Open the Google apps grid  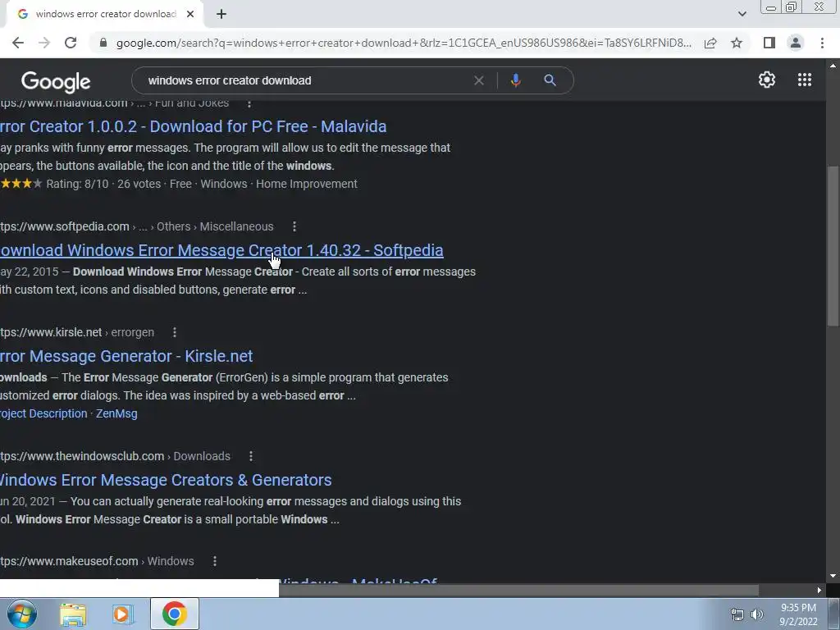tap(804, 80)
